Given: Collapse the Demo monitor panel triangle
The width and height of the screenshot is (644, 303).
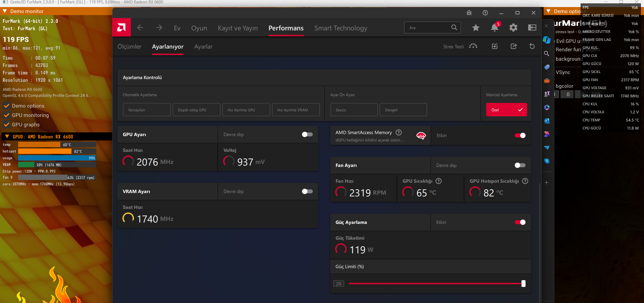Looking at the screenshot, I should pyautogui.click(x=5, y=11).
